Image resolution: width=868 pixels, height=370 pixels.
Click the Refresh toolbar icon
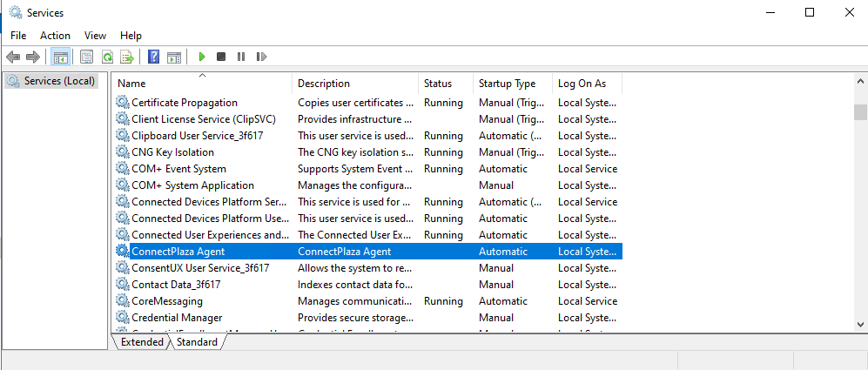tap(107, 57)
